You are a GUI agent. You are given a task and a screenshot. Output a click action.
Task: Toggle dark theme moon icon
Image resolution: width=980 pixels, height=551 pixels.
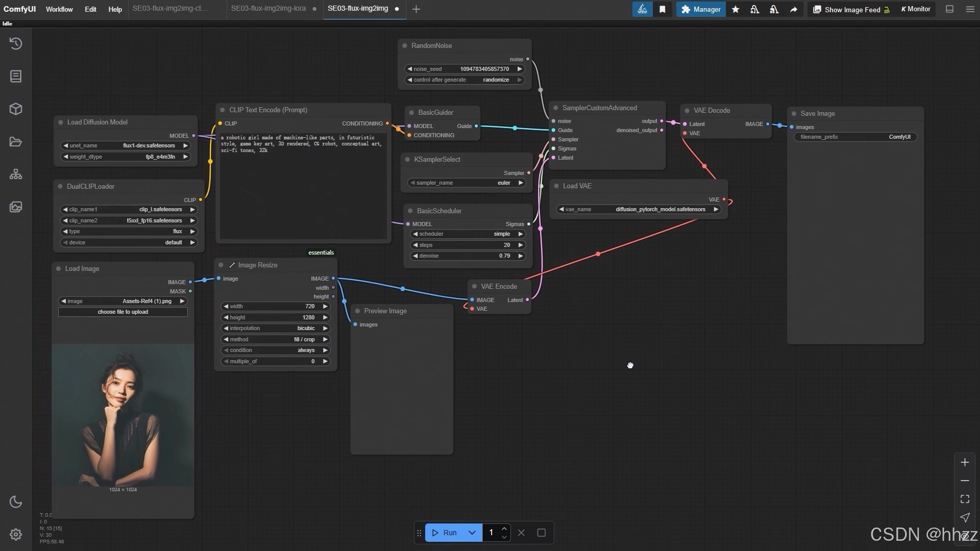coord(16,502)
